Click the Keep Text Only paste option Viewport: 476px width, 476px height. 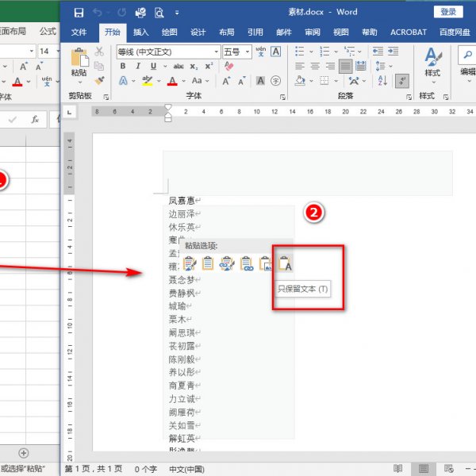(x=285, y=263)
